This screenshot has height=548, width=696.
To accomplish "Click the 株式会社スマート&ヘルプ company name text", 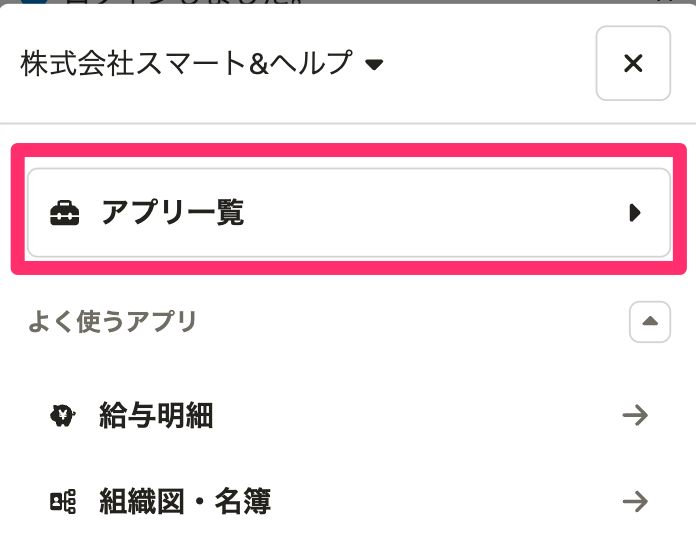I will pos(186,63).
